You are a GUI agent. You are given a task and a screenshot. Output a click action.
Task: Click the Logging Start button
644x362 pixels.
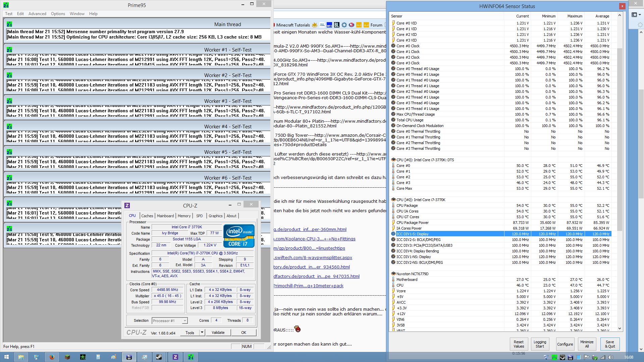pyautogui.click(x=540, y=344)
